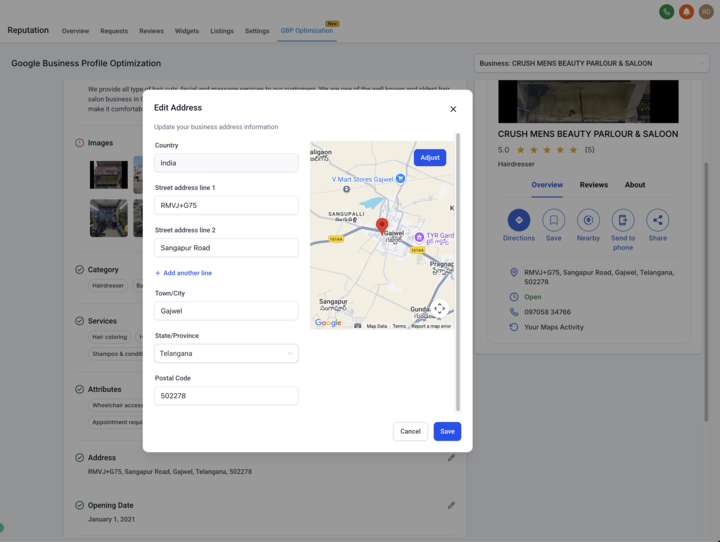The width and height of the screenshot is (720, 542).
Task: Click the Hair coloring service chip
Action: [109, 337]
